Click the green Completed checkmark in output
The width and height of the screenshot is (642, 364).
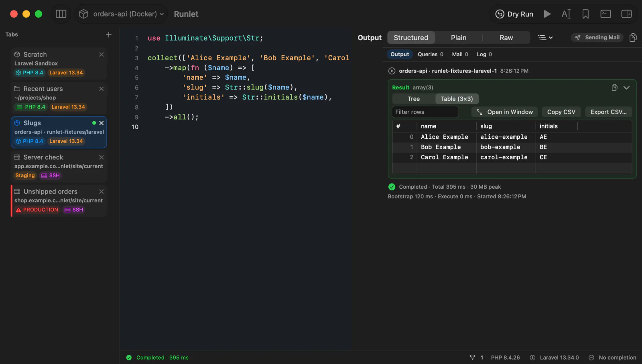tap(392, 187)
